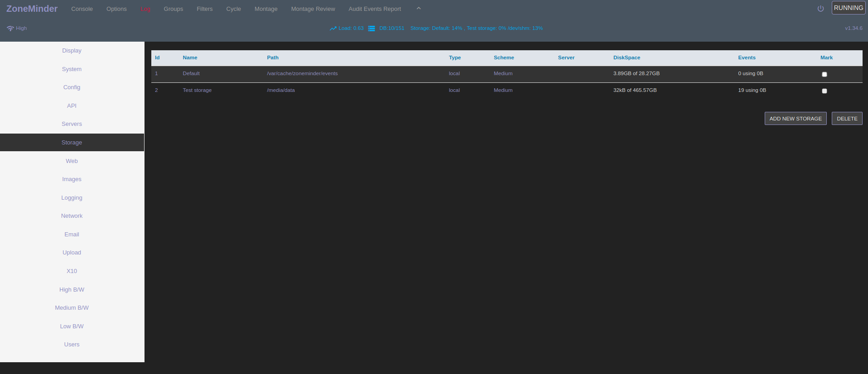This screenshot has height=374, width=868.
Task: Select the High B/W options tab
Action: (72, 290)
